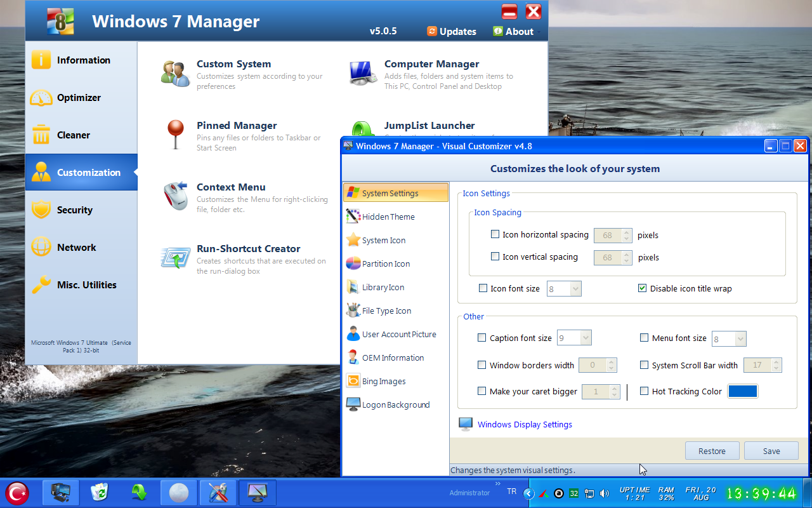Click the Windows Display Settings monitor icon
This screenshot has width=812, height=508.
click(466, 424)
